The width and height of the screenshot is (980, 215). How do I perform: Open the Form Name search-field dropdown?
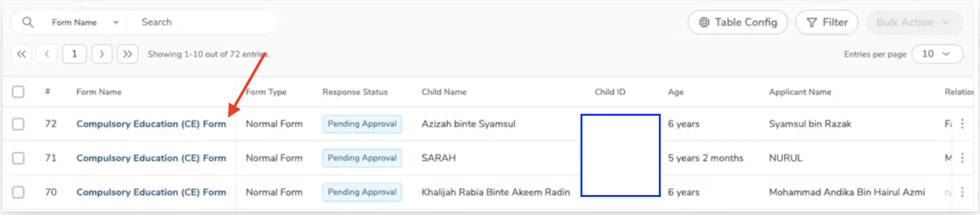click(x=85, y=23)
